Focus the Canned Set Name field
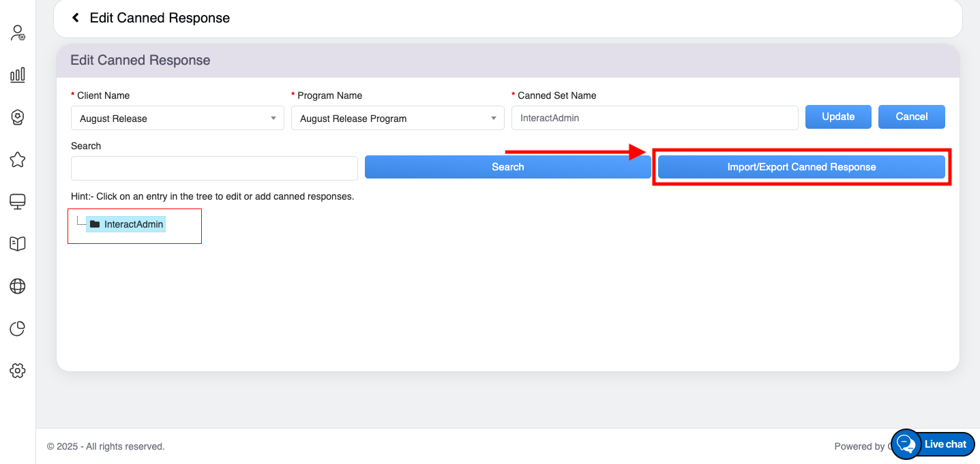Screen dimensions: 980x464 tap(654, 118)
